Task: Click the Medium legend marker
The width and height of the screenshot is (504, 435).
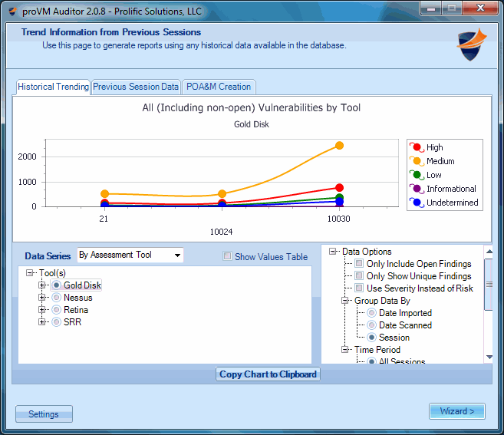Action: (417, 161)
